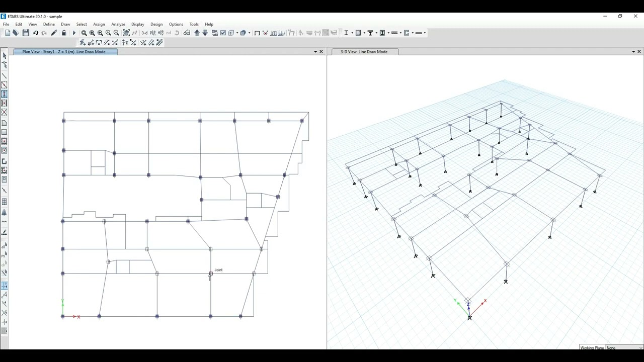Image resolution: width=644 pixels, height=362 pixels.
Task: Move down in list arrow icon
Action: (x=205, y=33)
